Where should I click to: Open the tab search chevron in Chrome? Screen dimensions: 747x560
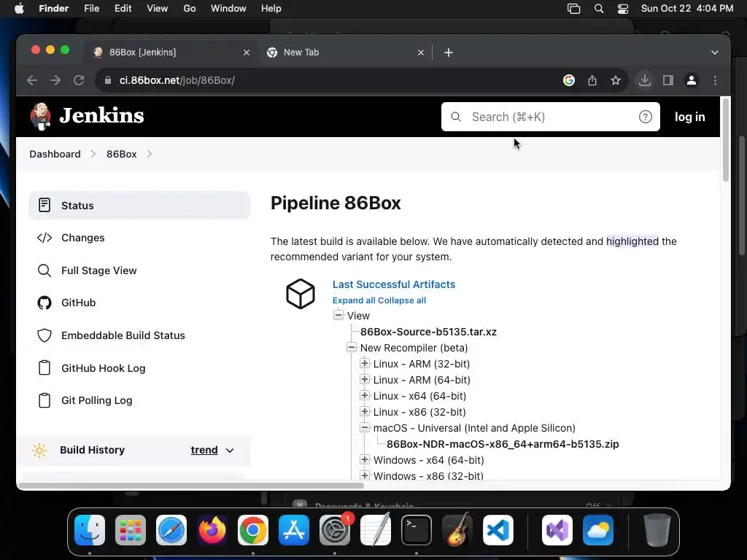click(x=715, y=52)
